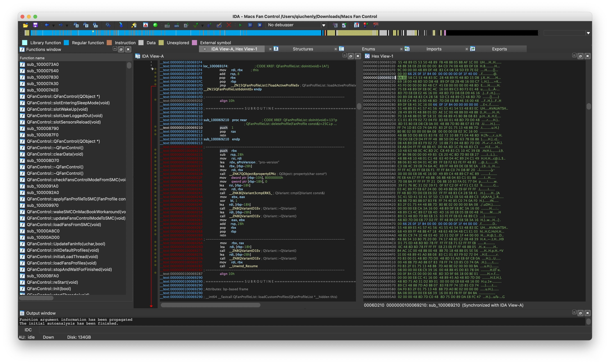610x364 pixels.
Task: Pause the process with the pause icon
Action: click(x=250, y=25)
